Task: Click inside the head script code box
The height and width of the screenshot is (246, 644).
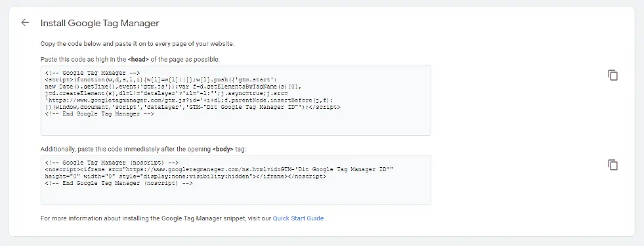Action: coord(236,100)
